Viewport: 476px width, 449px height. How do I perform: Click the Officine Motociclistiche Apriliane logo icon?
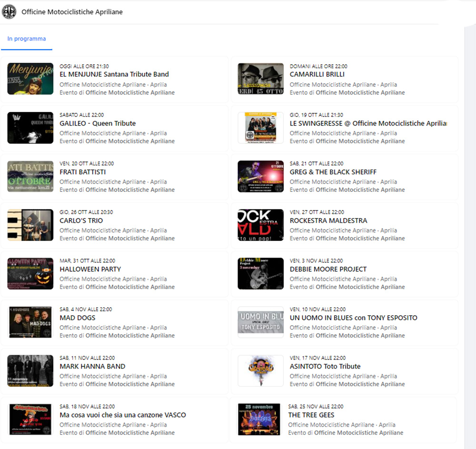point(9,12)
